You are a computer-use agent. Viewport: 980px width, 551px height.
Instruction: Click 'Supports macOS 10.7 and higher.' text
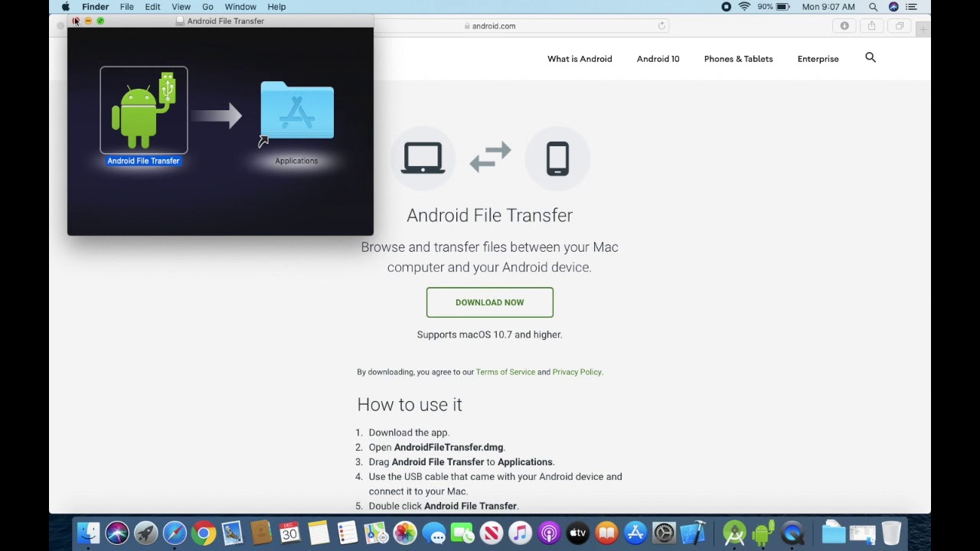pyautogui.click(x=490, y=334)
